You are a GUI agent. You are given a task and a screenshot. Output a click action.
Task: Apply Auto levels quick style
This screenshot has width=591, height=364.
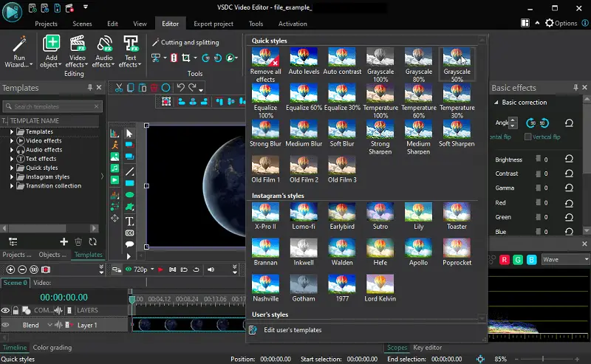(x=304, y=61)
